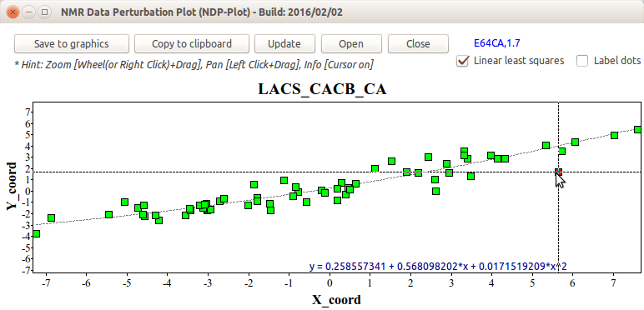
Task: Click the Close button in toolbar
Action: point(418,44)
